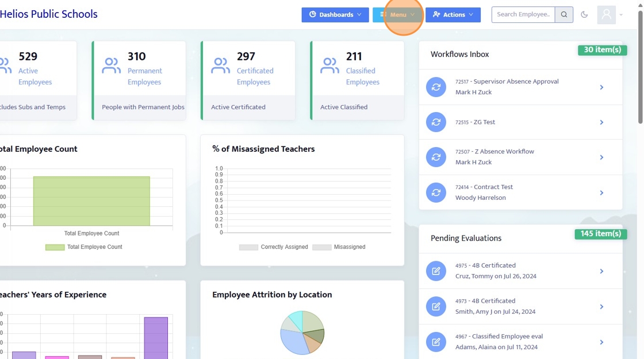Screen dimensions: 644x359
Task: Toggle dark mode with the moon icon
Action: (584, 15)
